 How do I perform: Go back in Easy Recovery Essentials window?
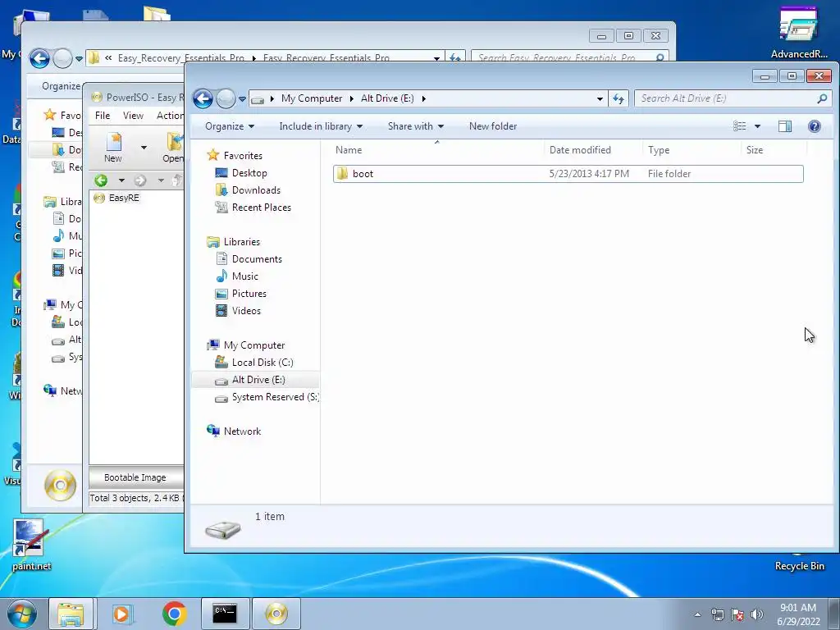(x=39, y=58)
